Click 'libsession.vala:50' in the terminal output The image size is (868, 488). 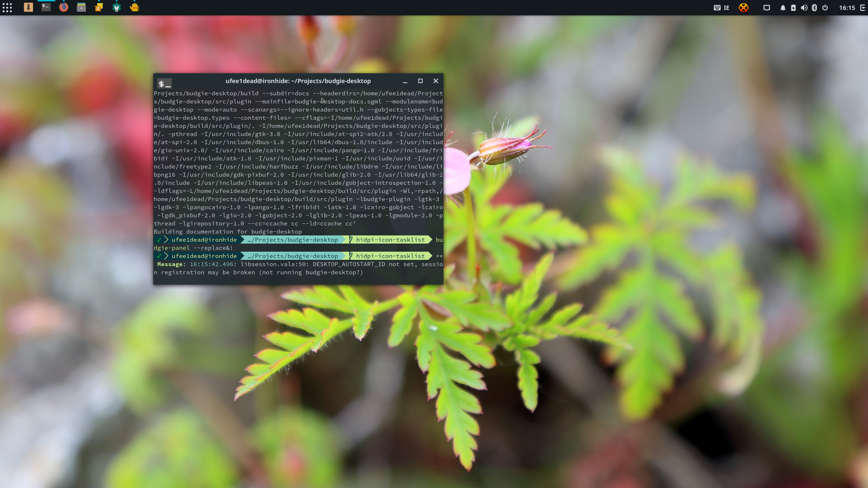click(x=273, y=264)
